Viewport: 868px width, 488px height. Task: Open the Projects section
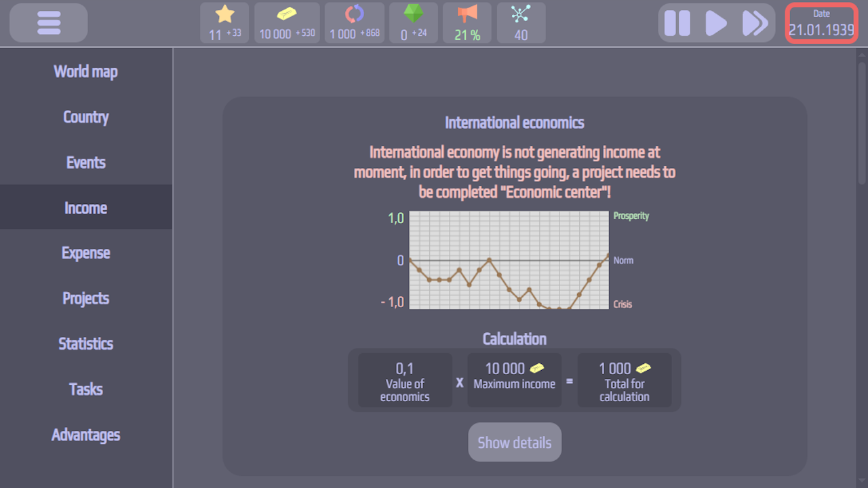pos(85,298)
